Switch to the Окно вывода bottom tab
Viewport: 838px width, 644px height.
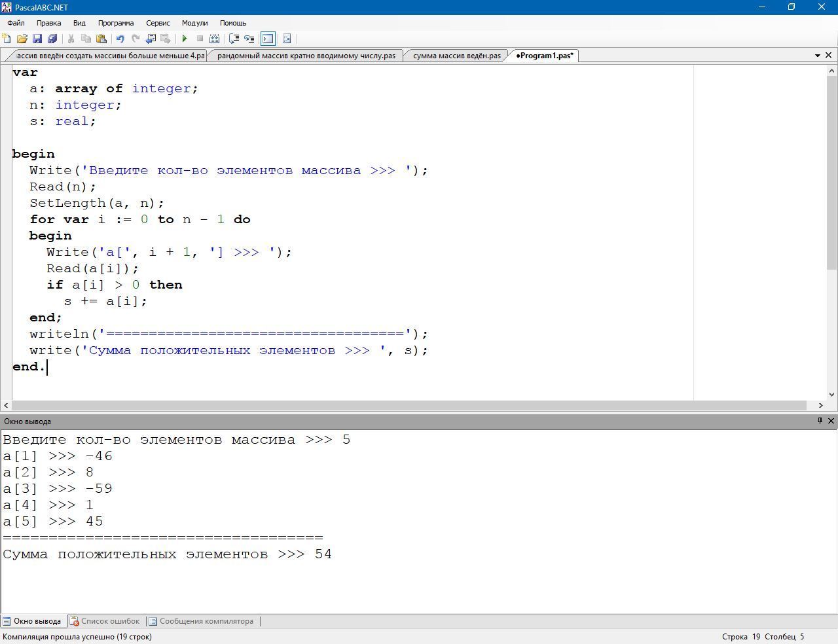click(32, 621)
